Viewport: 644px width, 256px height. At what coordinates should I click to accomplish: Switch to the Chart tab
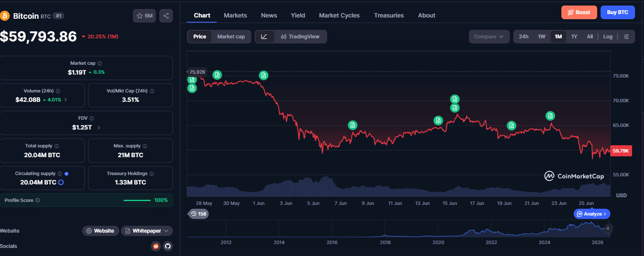[x=202, y=15]
